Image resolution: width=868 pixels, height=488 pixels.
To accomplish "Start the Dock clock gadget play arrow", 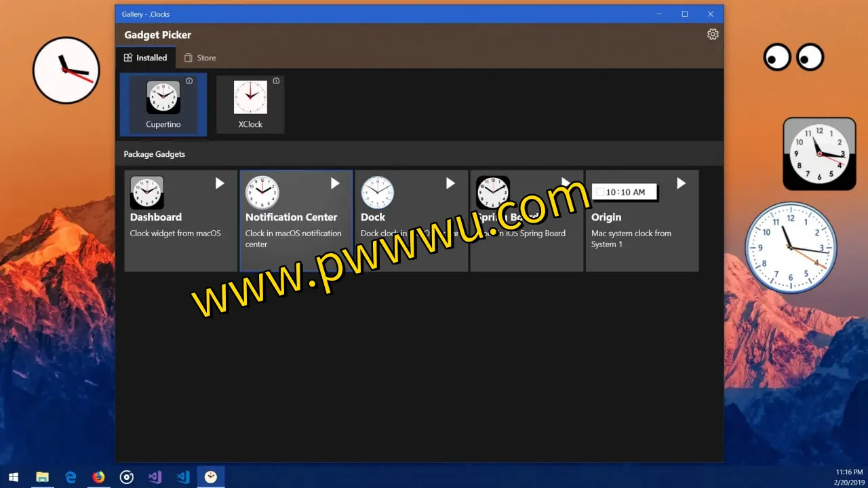I will click(450, 183).
